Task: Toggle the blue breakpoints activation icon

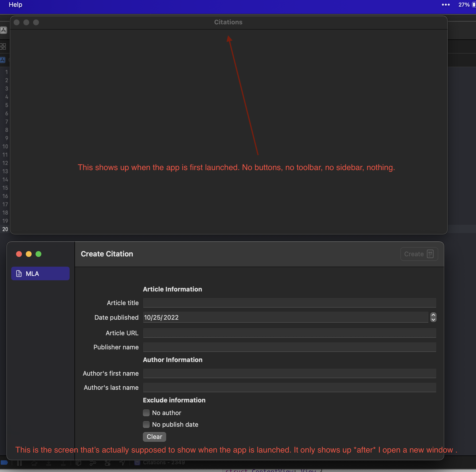Action: tap(4, 463)
